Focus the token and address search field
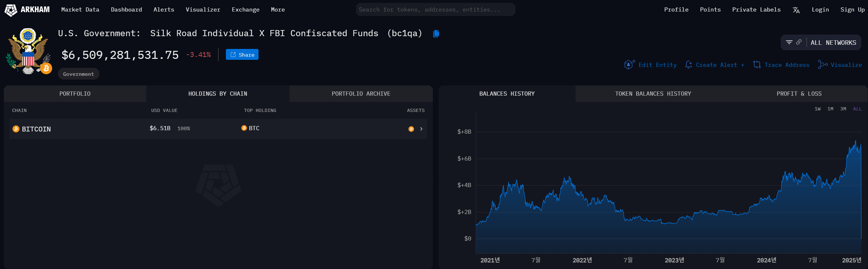Viewport: 868px width, 269px height. tap(435, 10)
